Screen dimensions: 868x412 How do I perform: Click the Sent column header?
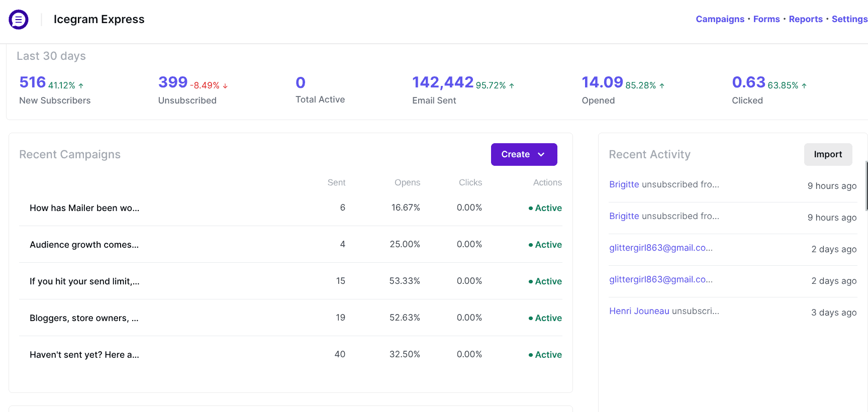[336, 183]
